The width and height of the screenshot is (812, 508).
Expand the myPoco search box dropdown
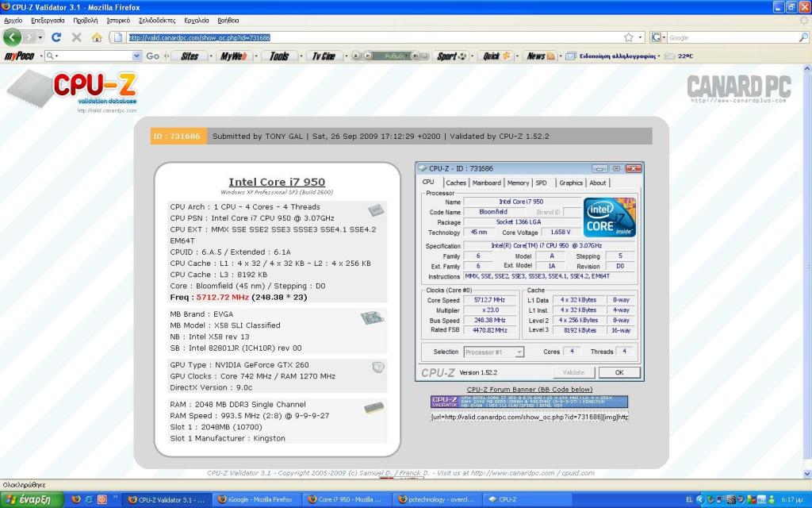point(136,56)
